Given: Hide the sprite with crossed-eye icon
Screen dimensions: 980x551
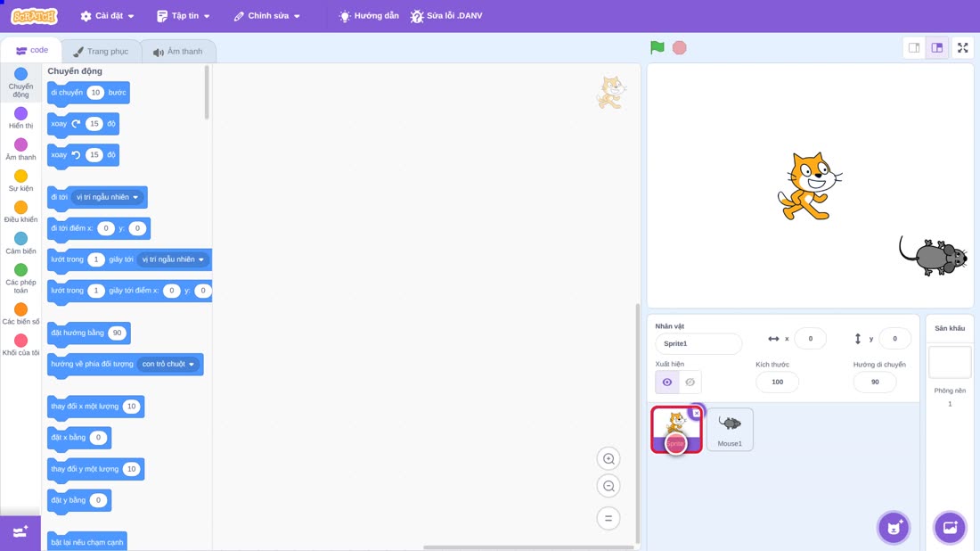Looking at the screenshot, I should coord(690,382).
